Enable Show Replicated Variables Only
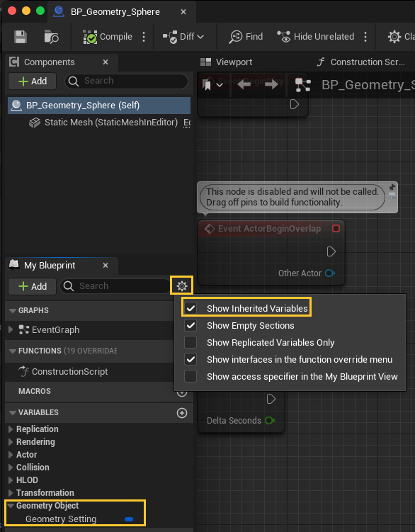Viewport: 415px width, 532px height. 191,342
